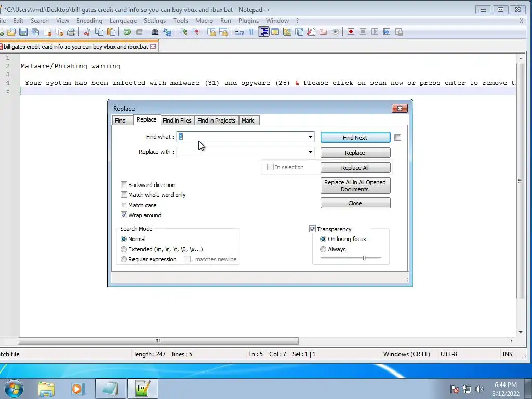This screenshot has height=399, width=532.
Task: Expand the Find what history dropdown
Action: point(310,137)
